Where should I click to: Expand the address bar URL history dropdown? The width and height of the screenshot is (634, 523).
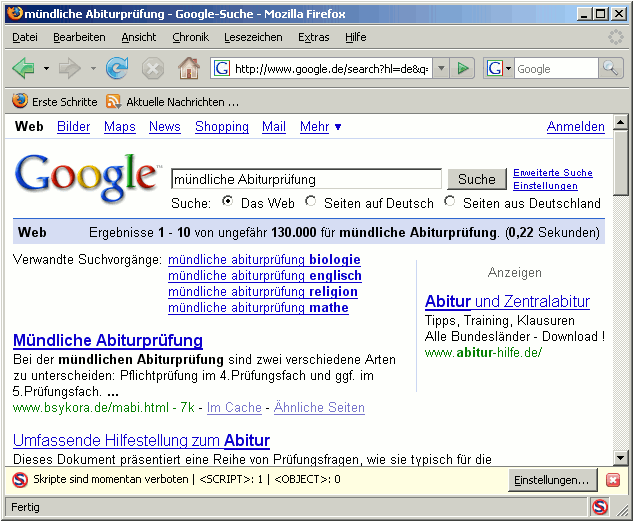coord(442,68)
